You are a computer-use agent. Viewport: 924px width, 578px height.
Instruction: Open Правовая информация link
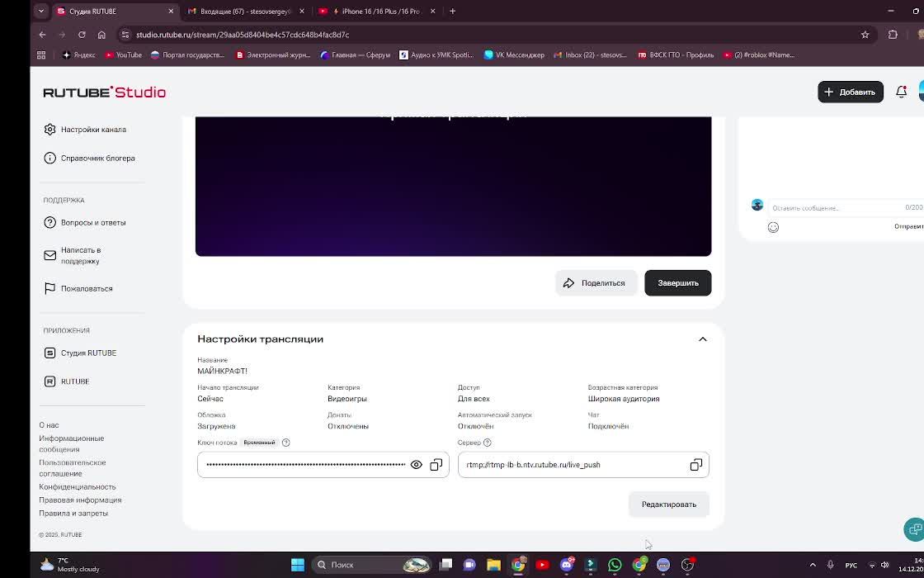(x=80, y=500)
